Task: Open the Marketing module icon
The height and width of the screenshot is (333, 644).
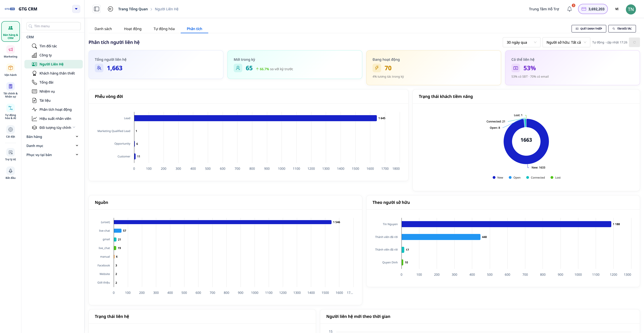Action: coord(10,50)
